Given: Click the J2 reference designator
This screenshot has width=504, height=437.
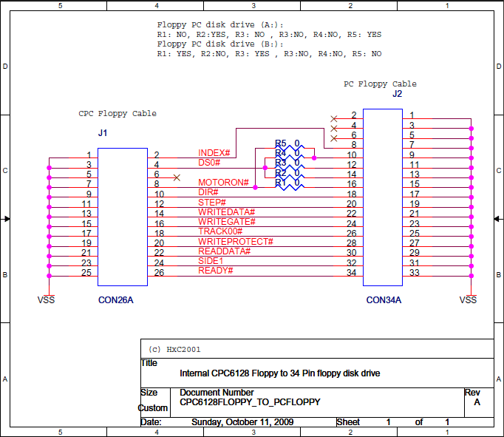Looking at the screenshot, I should (x=398, y=94).
